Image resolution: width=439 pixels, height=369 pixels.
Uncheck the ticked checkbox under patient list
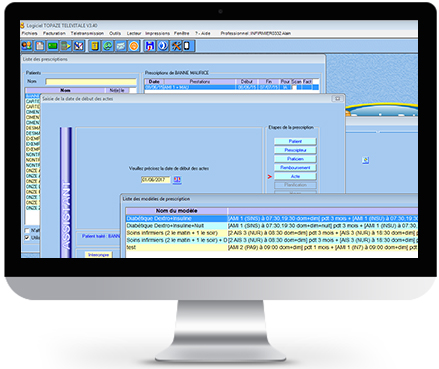tap(27, 238)
